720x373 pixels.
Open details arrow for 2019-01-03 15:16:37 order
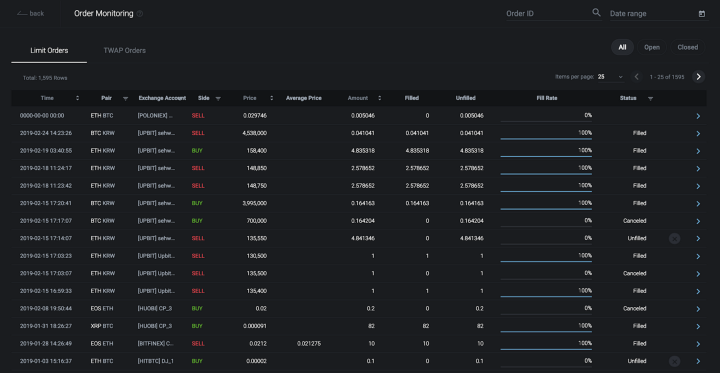tap(698, 361)
